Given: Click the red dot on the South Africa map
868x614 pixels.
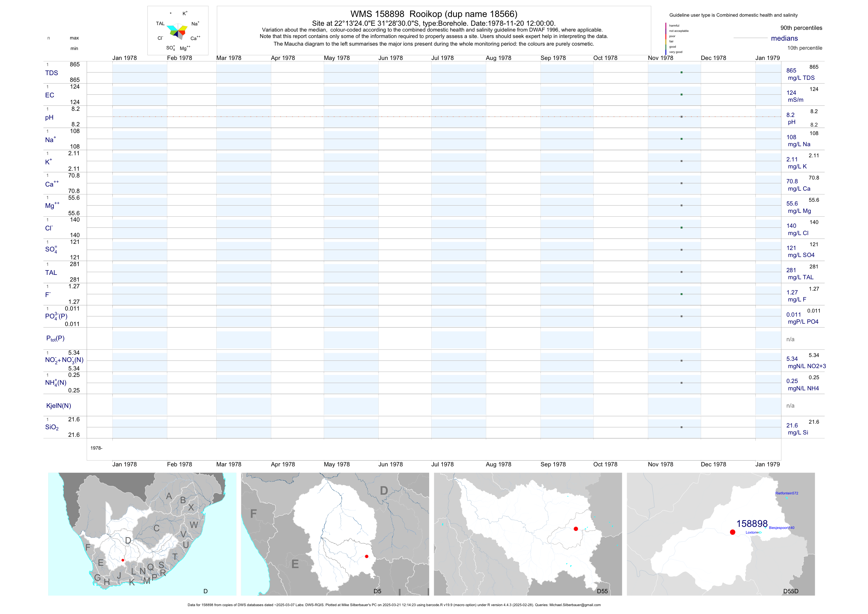Looking at the screenshot, I should (x=123, y=560).
